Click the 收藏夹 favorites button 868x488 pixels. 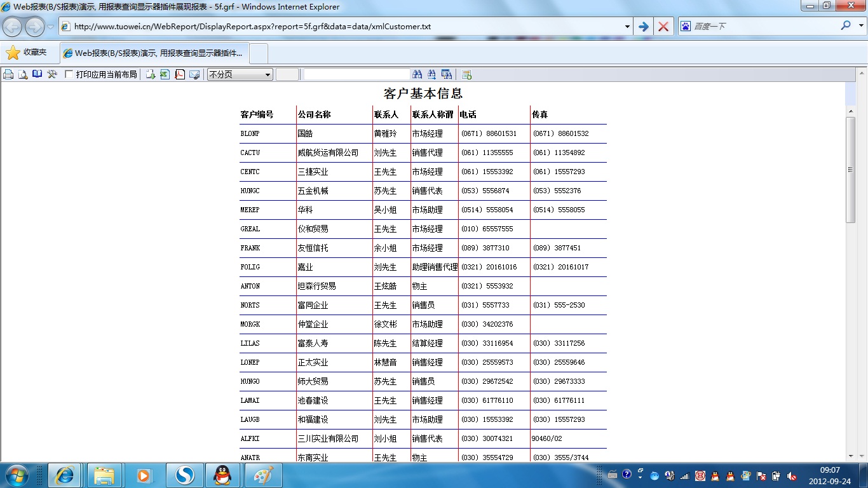27,53
